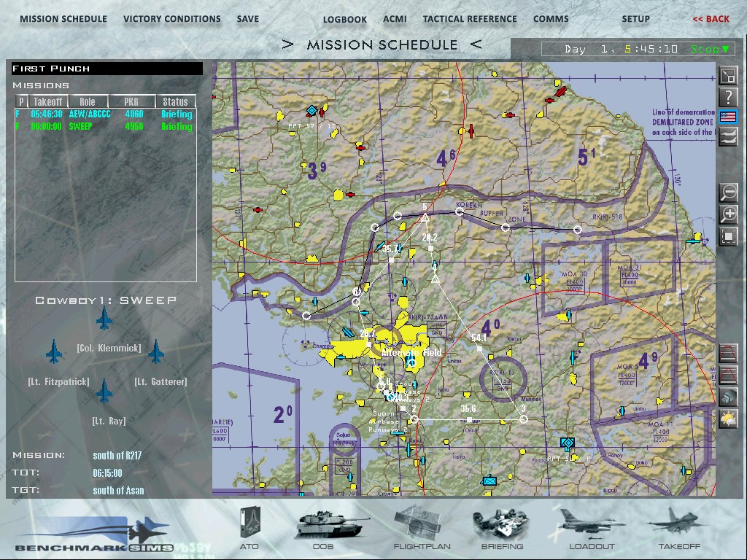The height and width of the screenshot is (560, 747).
Task: Sort missions by Role column
Action: (88, 101)
